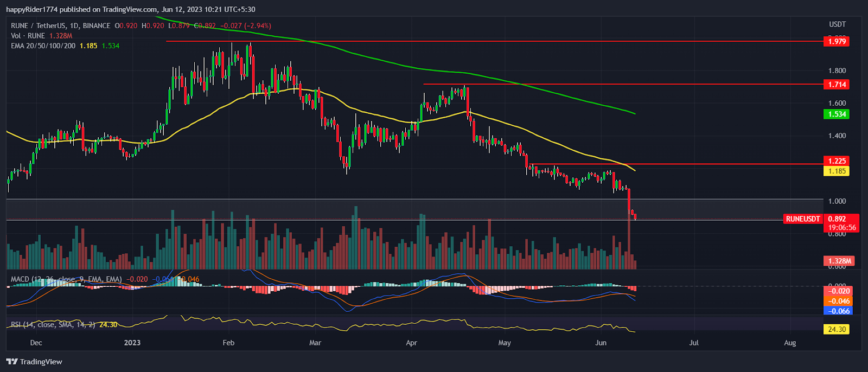
Task: Click the 19:06:56 countdown timer label
Action: tap(841, 228)
